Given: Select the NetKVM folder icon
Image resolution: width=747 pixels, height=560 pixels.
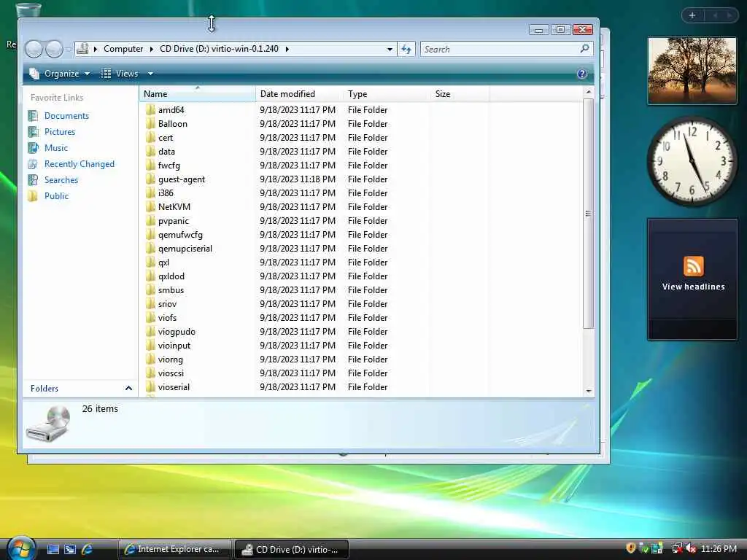Looking at the screenshot, I should [x=150, y=206].
